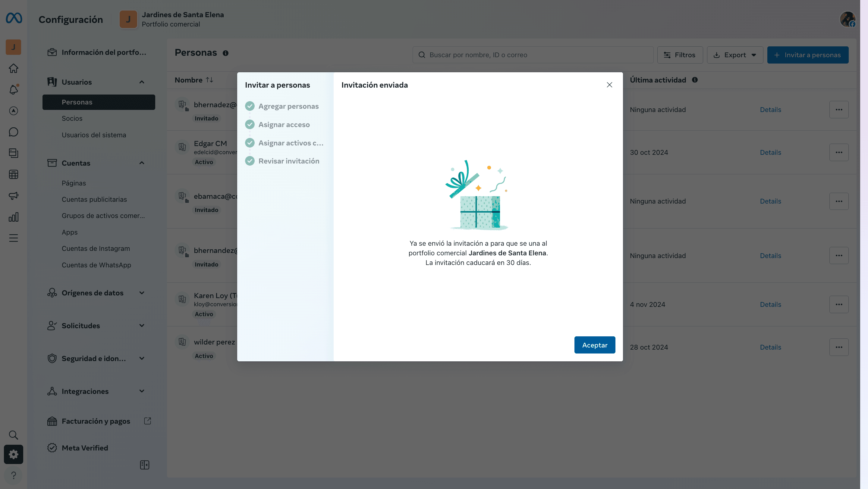868x489 pixels.
Task: Click the Meta logo icon
Action: coord(14,18)
